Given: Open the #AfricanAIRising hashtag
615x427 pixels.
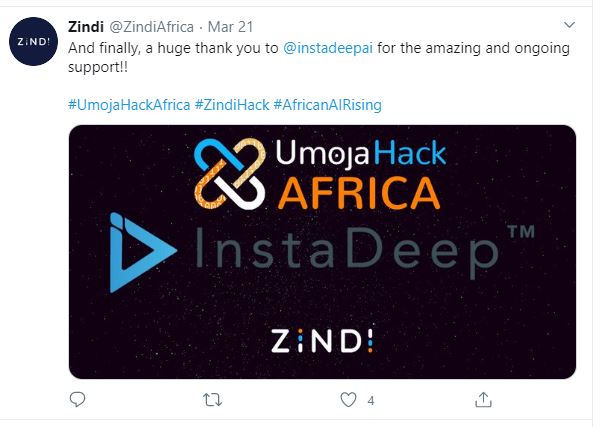Looking at the screenshot, I should tap(328, 105).
